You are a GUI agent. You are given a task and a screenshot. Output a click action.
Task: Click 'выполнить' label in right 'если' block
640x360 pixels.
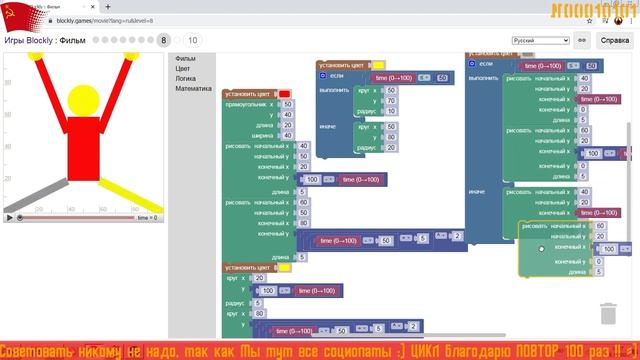click(x=483, y=78)
